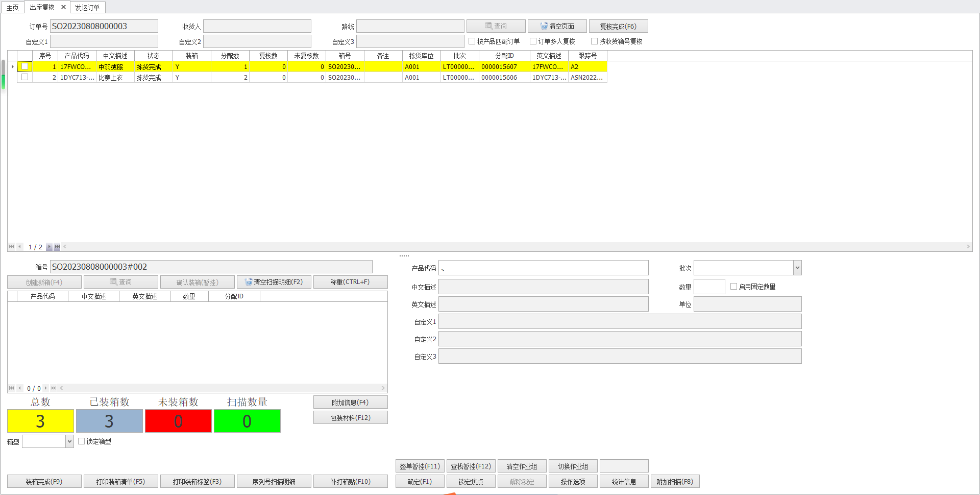Sort by 分配数 column header
Image resolution: width=980 pixels, height=495 pixels.
230,56
